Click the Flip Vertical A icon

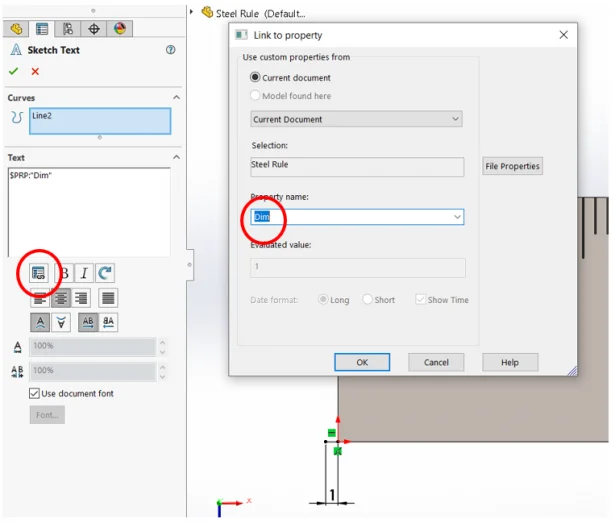(x=40, y=323)
